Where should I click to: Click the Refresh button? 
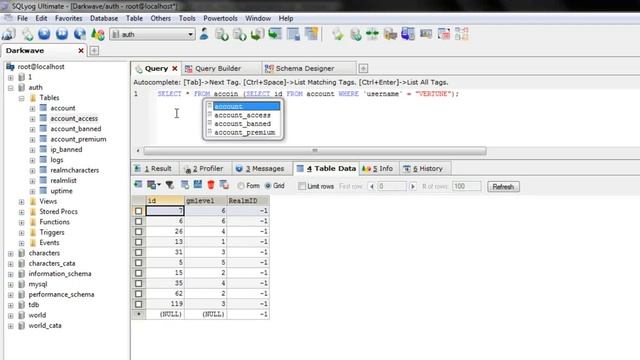(x=503, y=187)
